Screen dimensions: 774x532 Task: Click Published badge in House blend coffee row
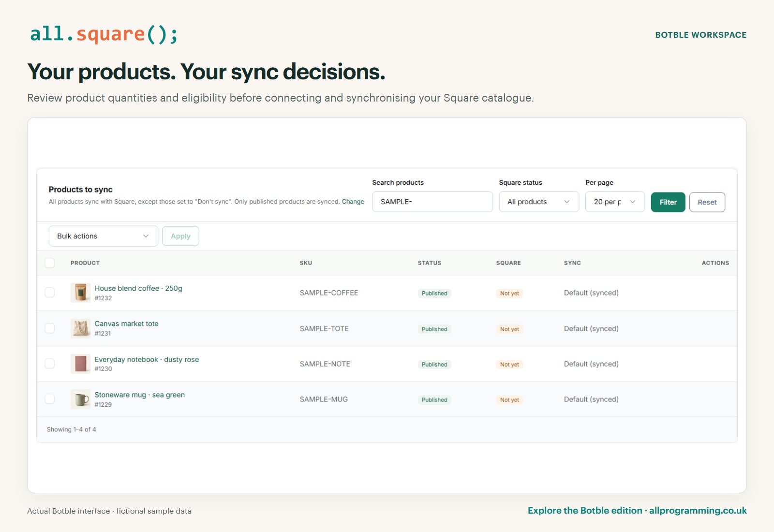(x=434, y=293)
